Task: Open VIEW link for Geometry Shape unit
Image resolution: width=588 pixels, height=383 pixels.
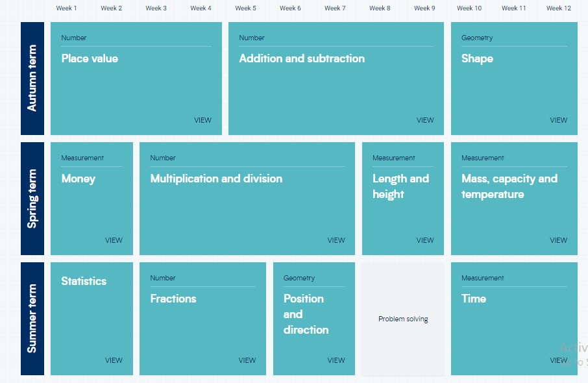Action: tap(558, 120)
